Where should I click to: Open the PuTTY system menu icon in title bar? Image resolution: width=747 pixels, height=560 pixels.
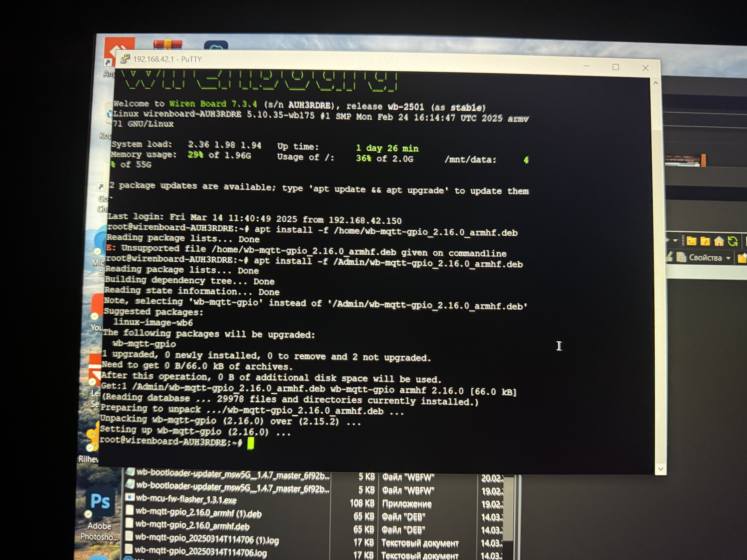point(125,59)
